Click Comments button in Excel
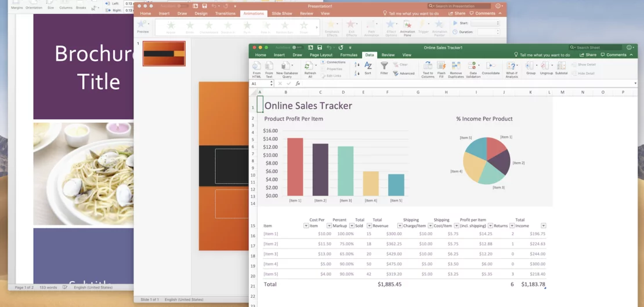644x307 pixels. [614, 55]
